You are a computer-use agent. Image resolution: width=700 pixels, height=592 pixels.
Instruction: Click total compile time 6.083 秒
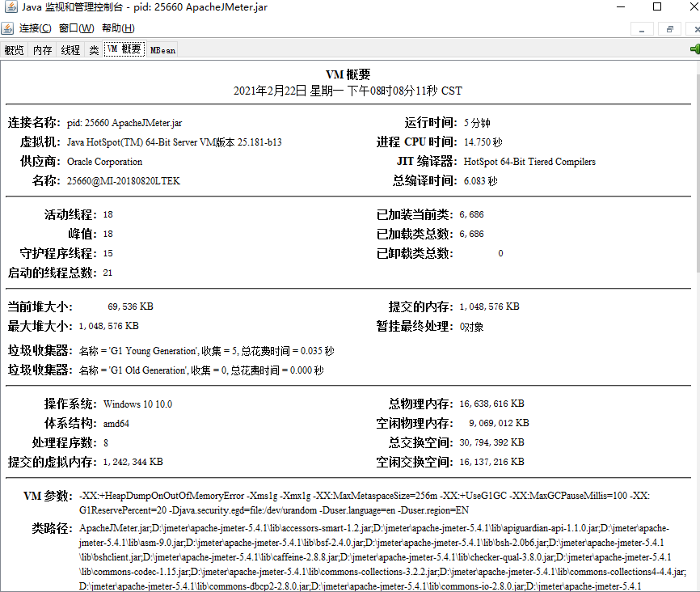(x=480, y=181)
